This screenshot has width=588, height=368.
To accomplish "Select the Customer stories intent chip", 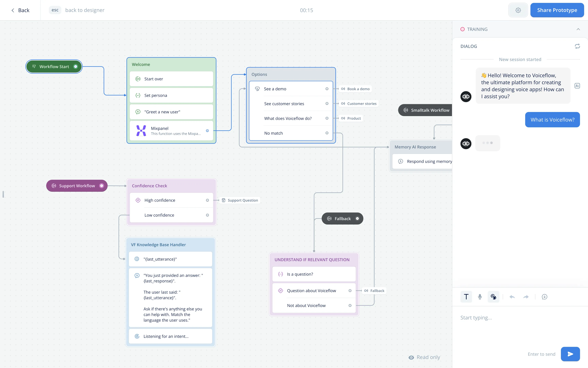I will pyautogui.click(x=359, y=104).
